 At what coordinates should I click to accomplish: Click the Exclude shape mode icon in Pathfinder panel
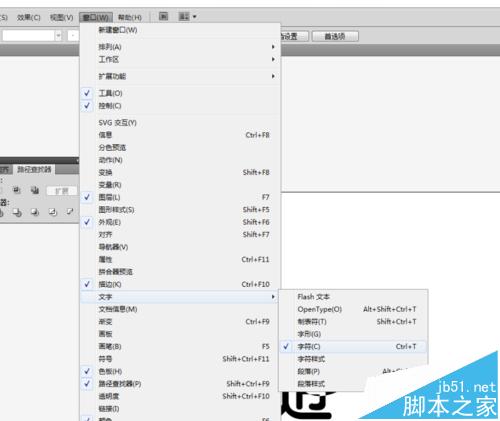point(35,191)
